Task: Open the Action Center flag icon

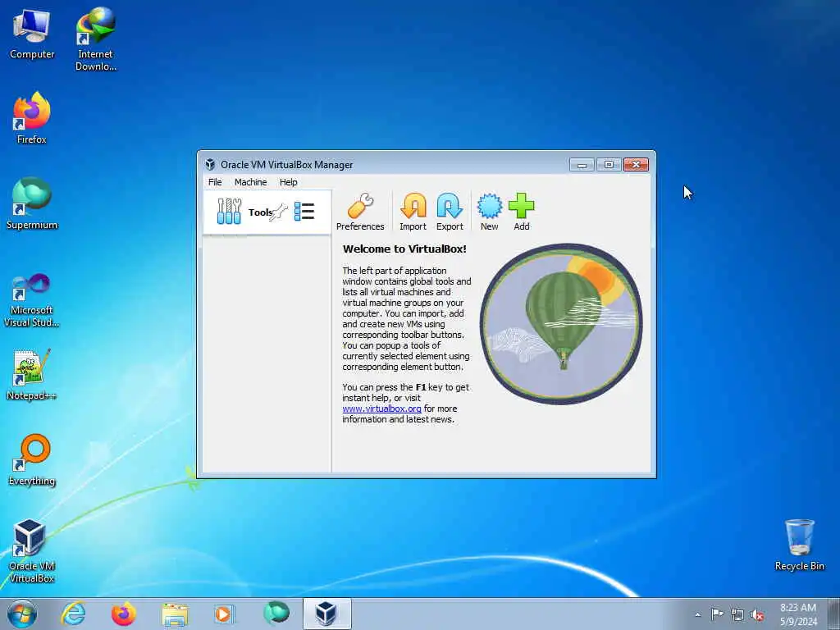Action: pyautogui.click(x=717, y=614)
